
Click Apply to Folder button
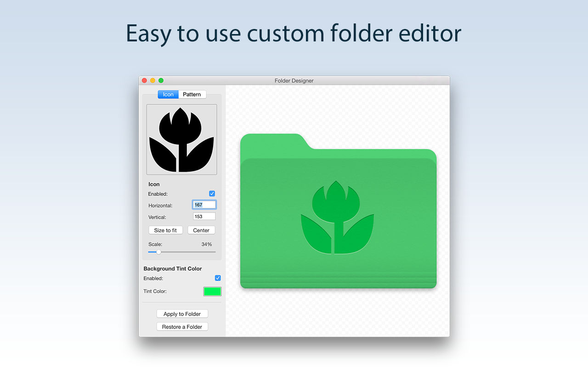coord(182,314)
